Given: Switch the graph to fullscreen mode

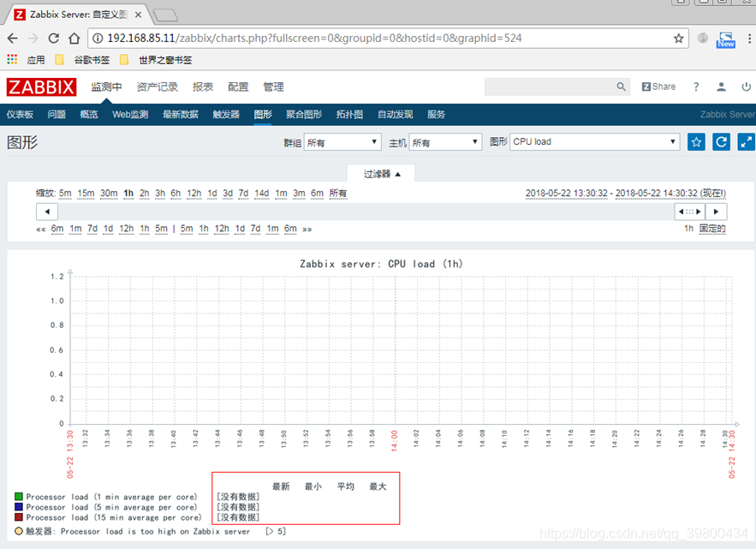Looking at the screenshot, I should (746, 142).
